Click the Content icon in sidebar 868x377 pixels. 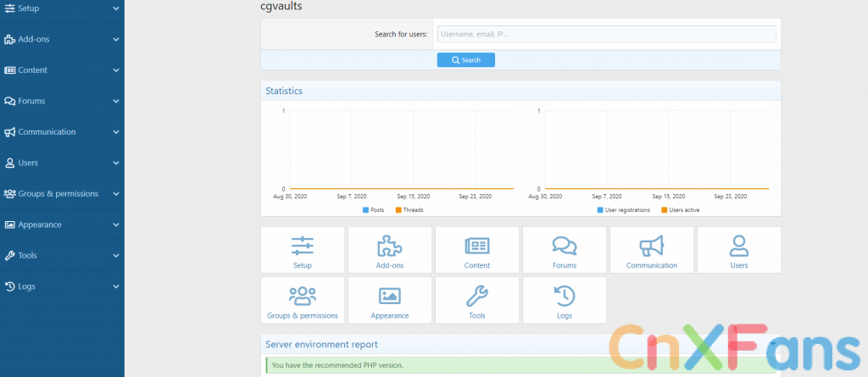10,70
